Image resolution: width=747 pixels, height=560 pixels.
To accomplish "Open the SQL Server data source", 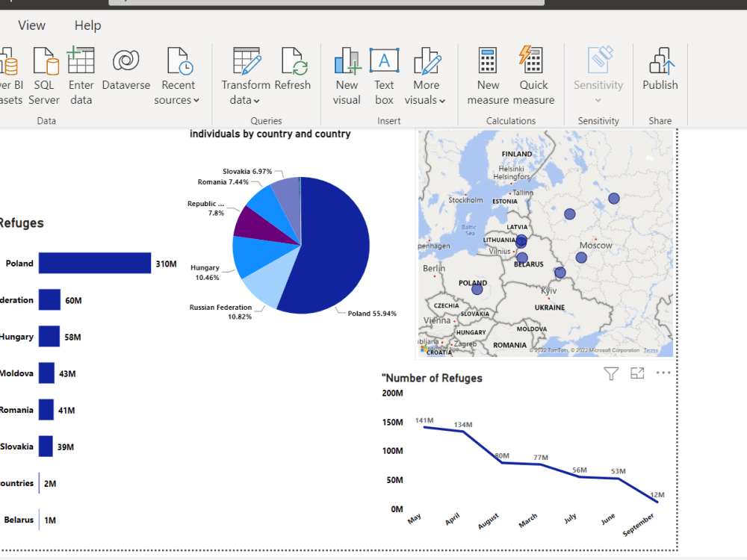I will pyautogui.click(x=44, y=76).
